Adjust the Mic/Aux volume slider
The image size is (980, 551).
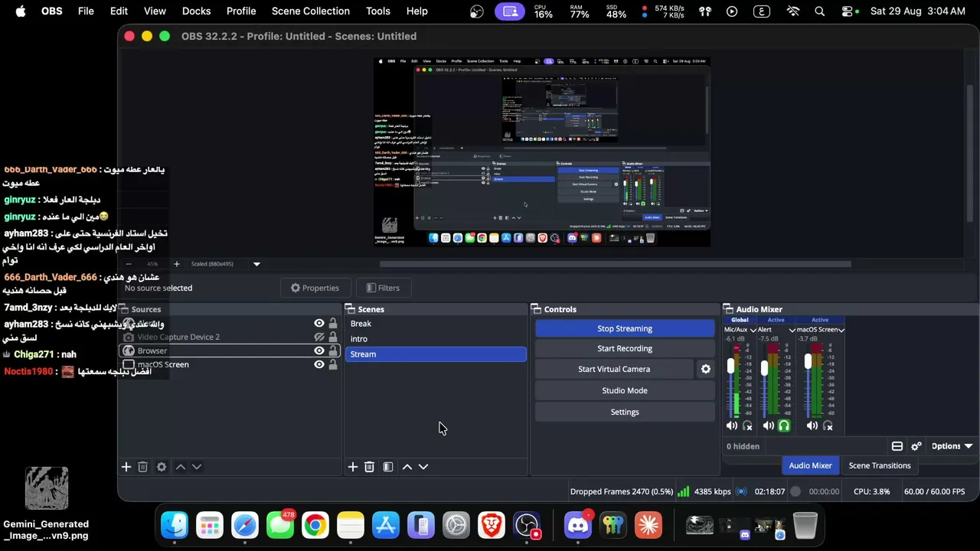pyautogui.click(x=731, y=367)
